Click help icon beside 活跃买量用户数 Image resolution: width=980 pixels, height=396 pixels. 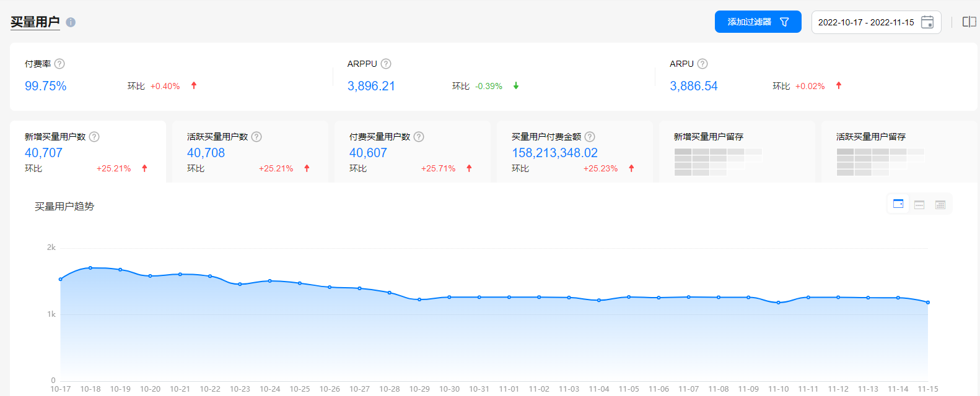256,137
